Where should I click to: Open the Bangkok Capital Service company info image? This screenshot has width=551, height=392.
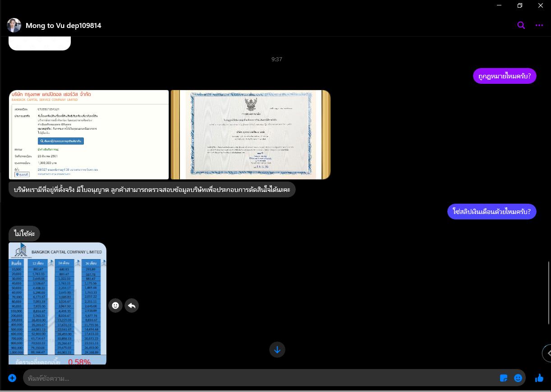[x=89, y=135]
